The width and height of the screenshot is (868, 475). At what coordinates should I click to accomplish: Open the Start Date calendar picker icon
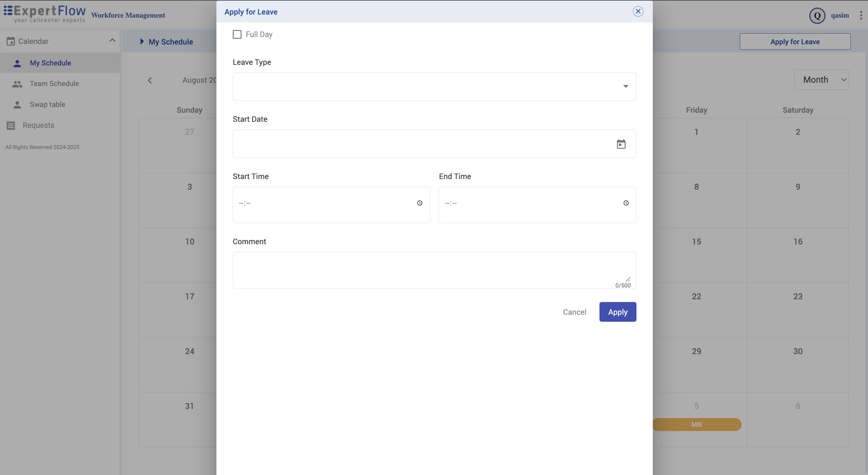click(621, 144)
